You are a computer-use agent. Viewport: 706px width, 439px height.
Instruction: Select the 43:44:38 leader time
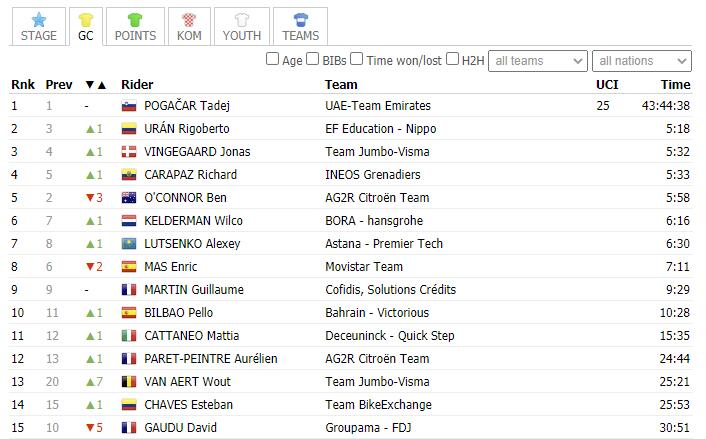666,105
